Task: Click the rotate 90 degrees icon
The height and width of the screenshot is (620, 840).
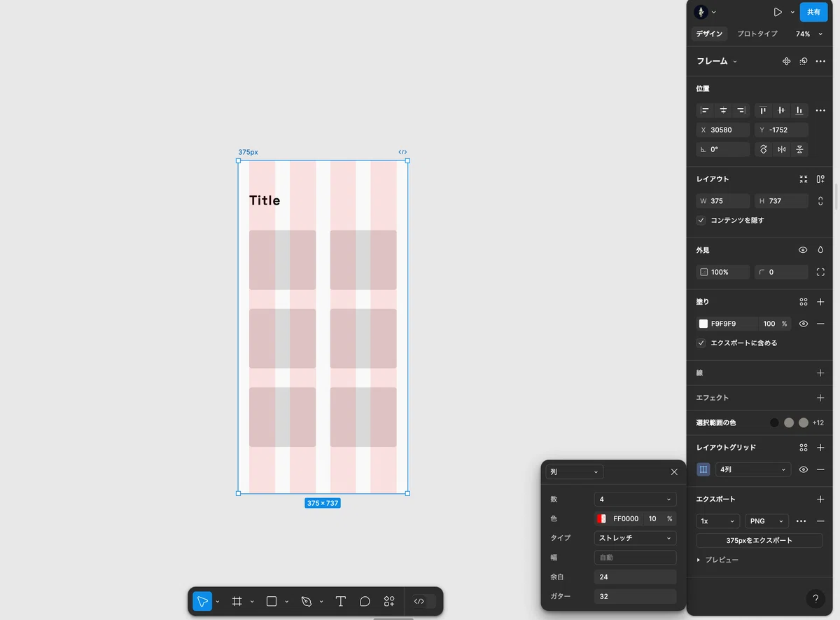Action: click(x=763, y=149)
